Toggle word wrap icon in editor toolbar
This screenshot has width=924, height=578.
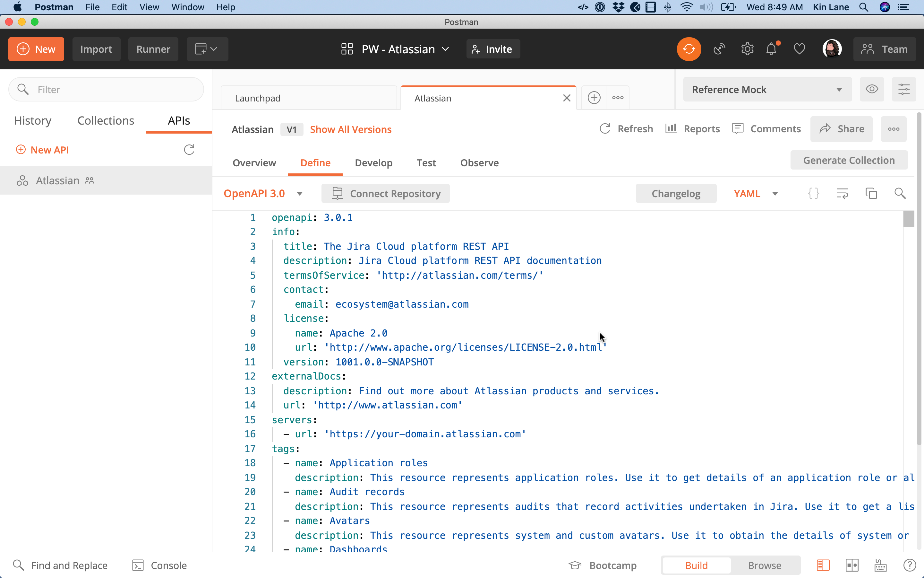pos(842,193)
